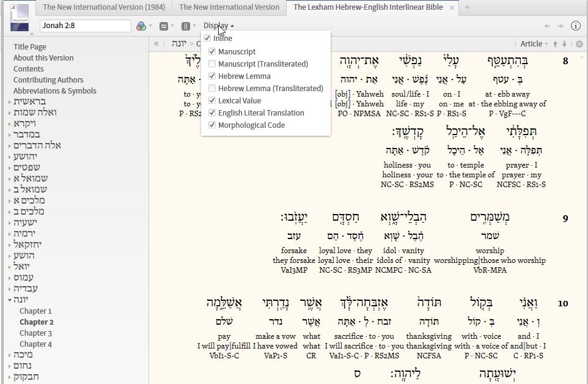
Task: Go to Jonah Chapter 1
Action: click(x=35, y=311)
